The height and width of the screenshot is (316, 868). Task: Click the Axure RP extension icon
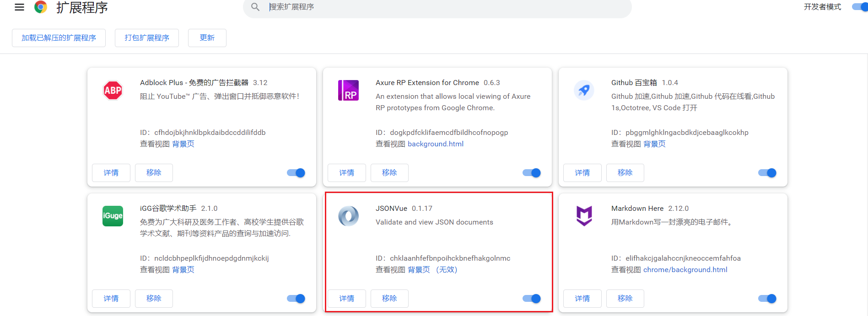point(348,90)
